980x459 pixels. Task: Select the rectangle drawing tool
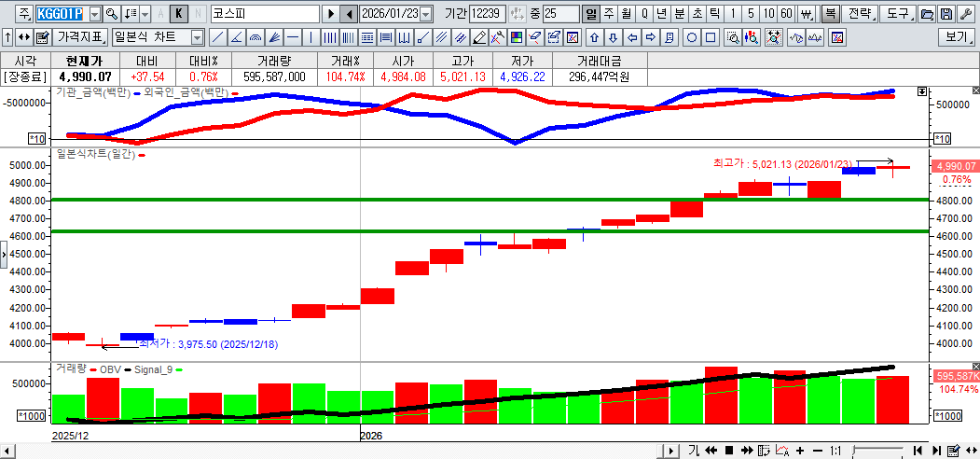(x=711, y=37)
